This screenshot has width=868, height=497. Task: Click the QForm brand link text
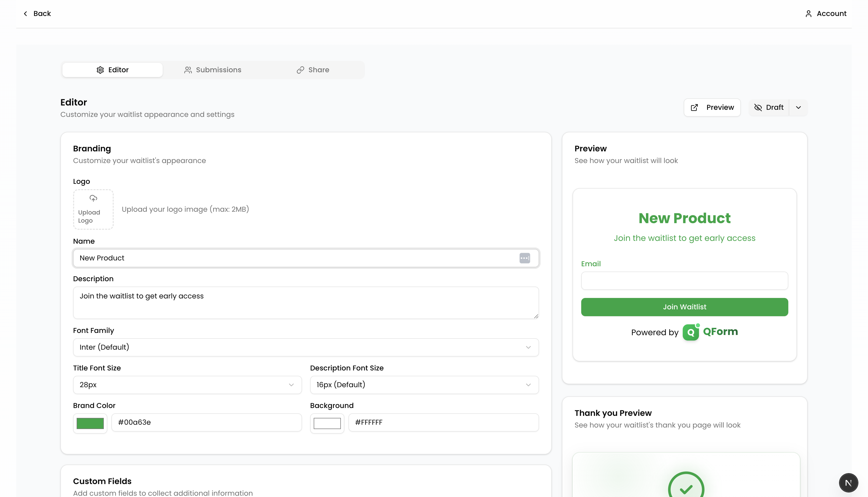[x=721, y=331]
